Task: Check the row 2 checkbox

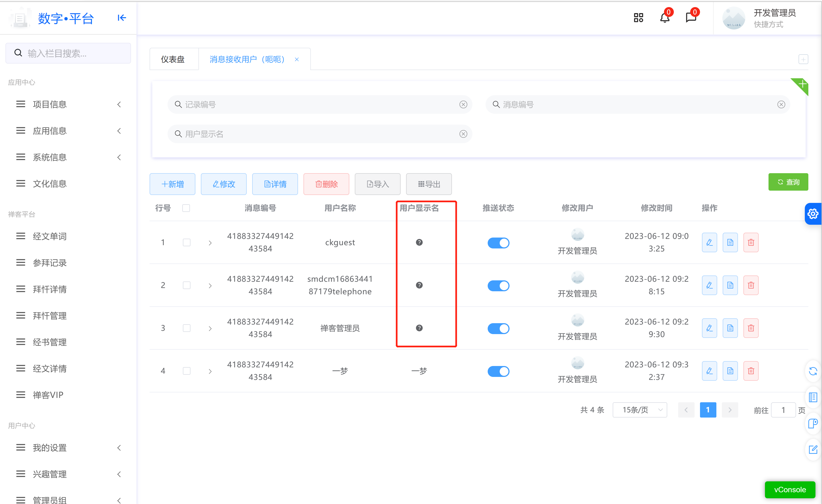Action: [186, 285]
